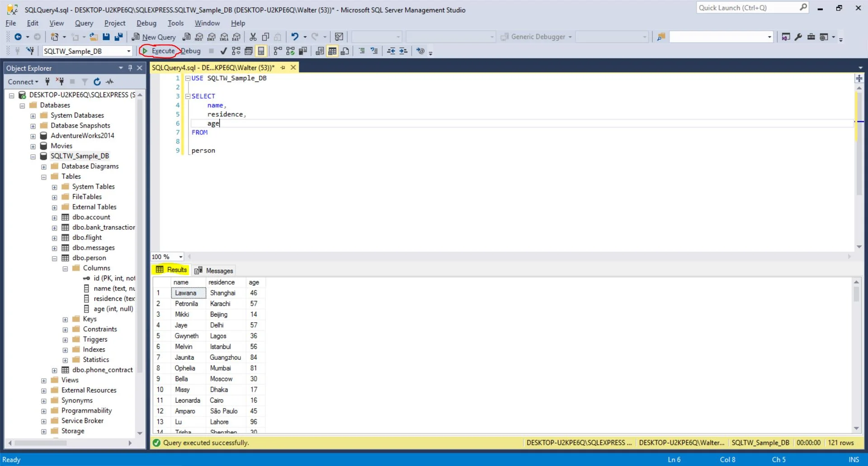Collapse the Tables folder node
The width and height of the screenshot is (868, 466).
point(44,177)
